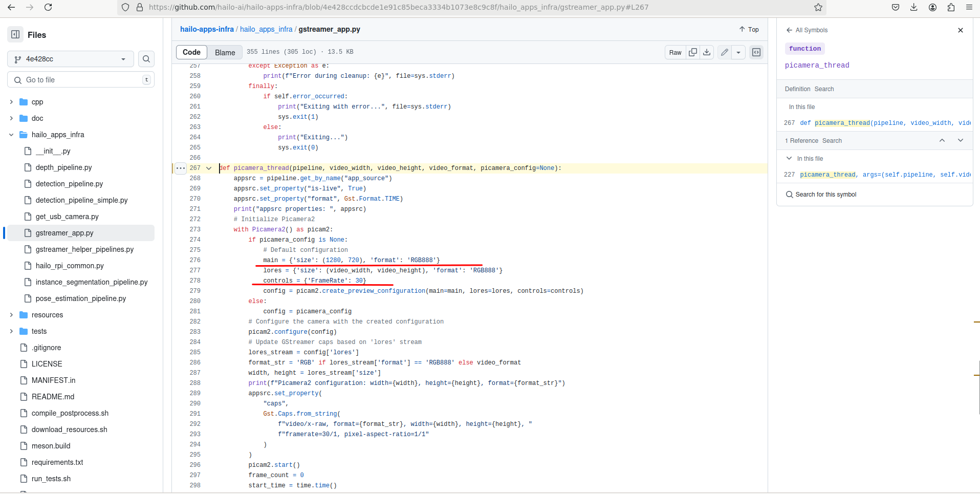Image resolution: width=980 pixels, height=494 pixels.
Task: Close the picamera_thread symbols panel
Action: [x=960, y=30]
